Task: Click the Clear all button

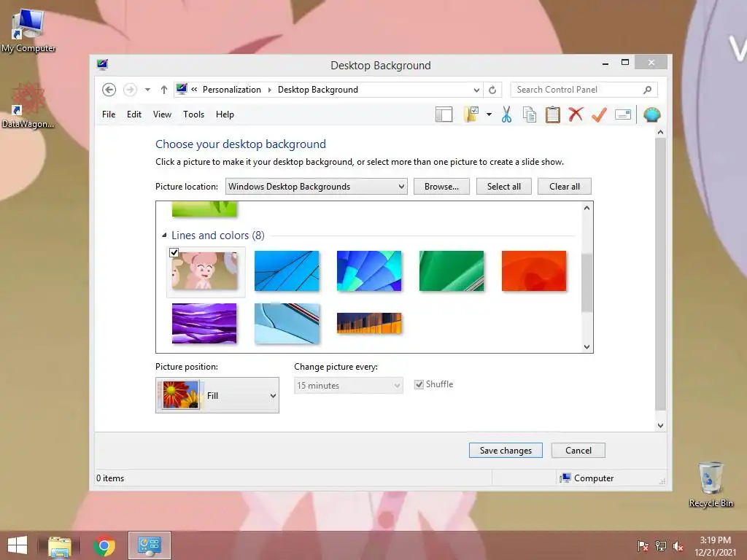Action: pyautogui.click(x=564, y=186)
